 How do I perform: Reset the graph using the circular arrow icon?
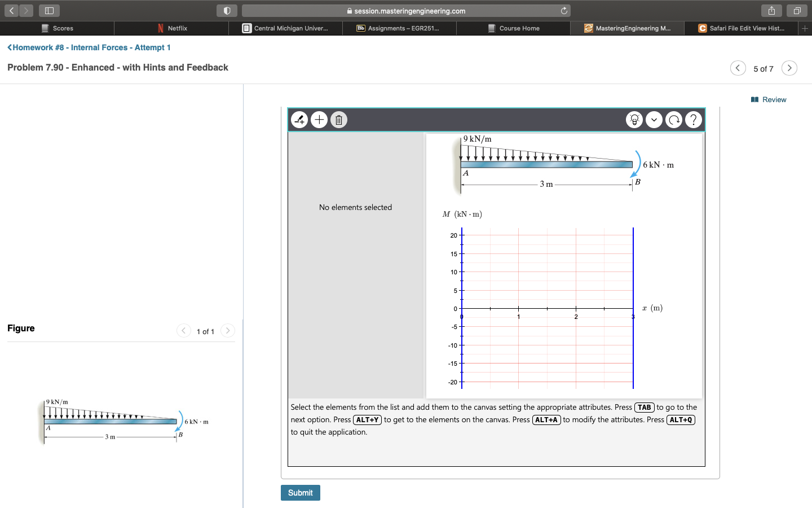(674, 120)
